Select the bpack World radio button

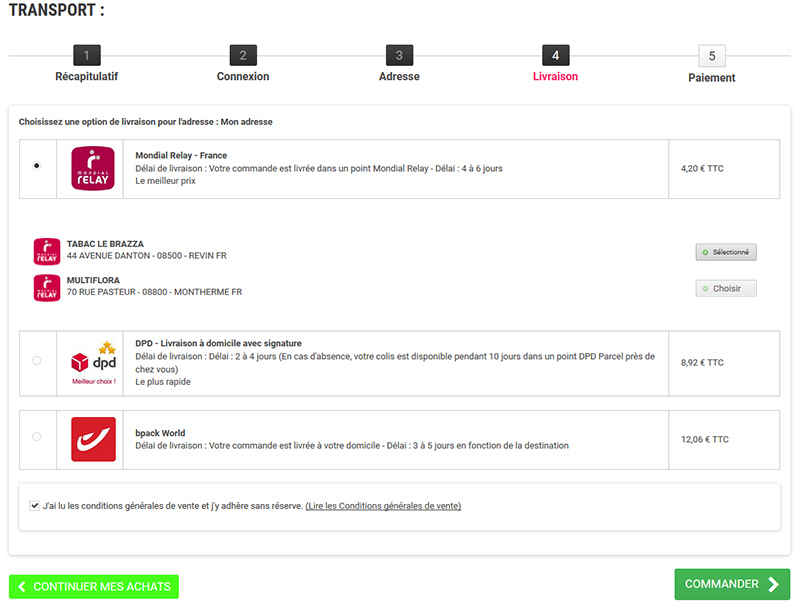38,437
